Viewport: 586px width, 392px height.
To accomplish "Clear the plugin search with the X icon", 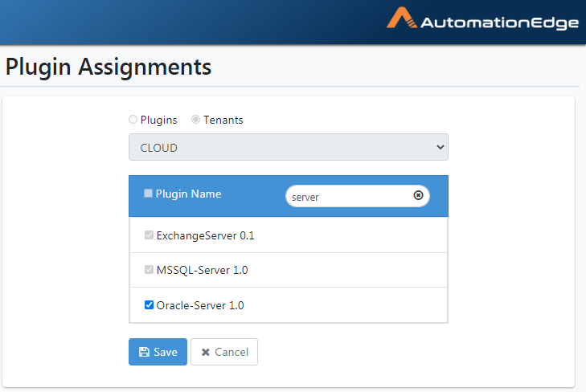I will [418, 195].
